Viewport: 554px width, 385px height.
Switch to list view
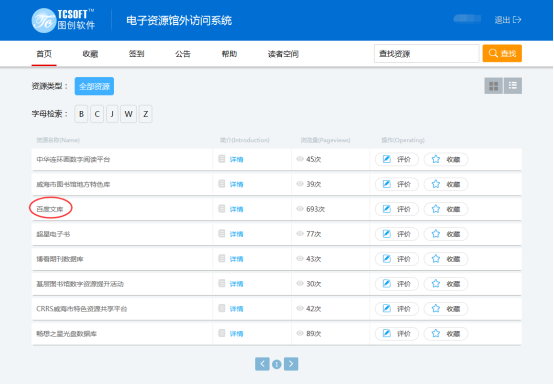tap(513, 86)
